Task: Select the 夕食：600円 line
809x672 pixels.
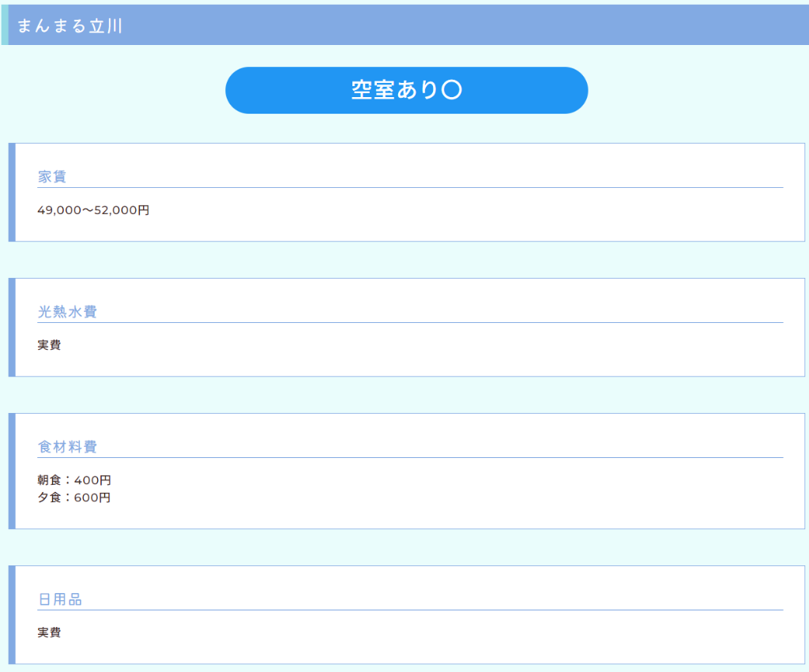Action: point(74,497)
